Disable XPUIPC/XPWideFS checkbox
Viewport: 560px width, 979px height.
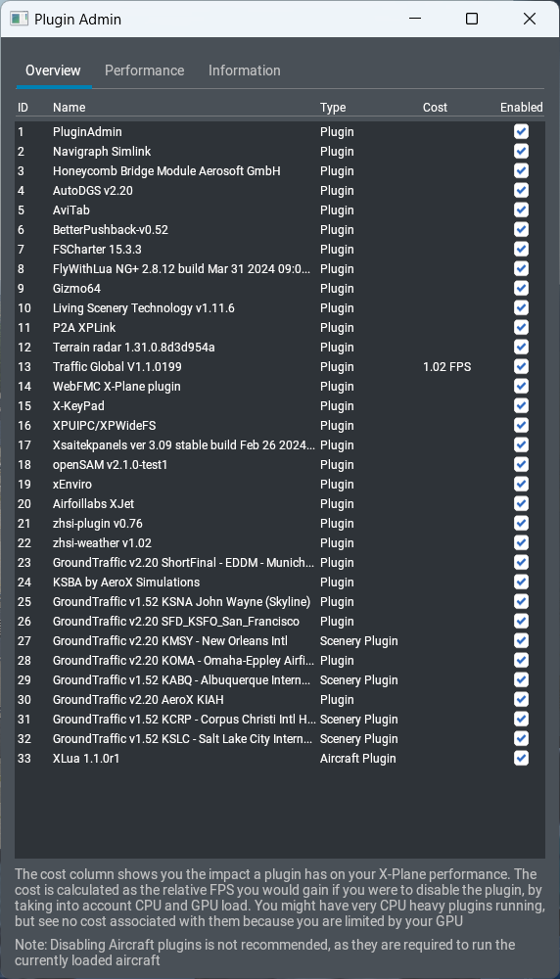tap(521, 425)
